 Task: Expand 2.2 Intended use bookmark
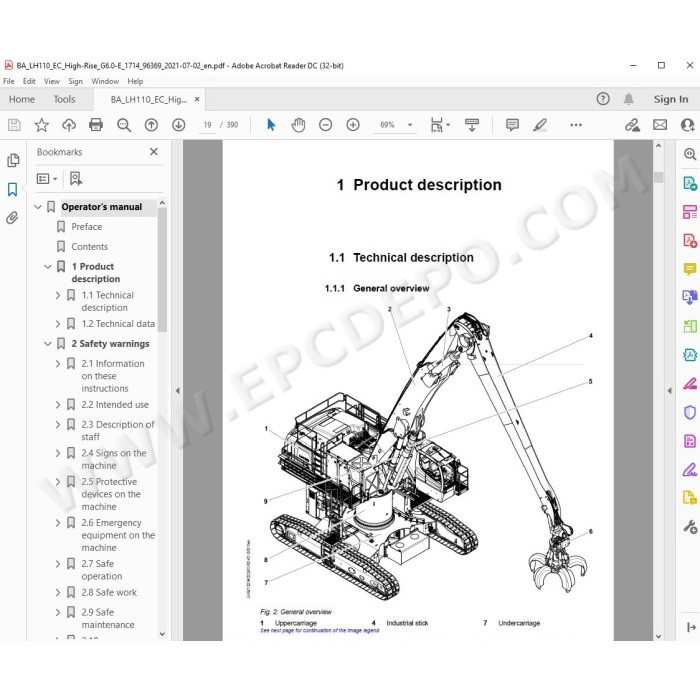58,404
